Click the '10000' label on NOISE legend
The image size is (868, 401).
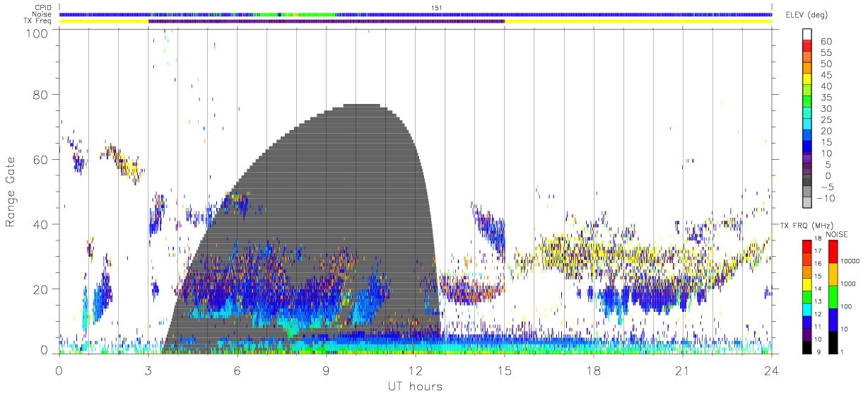(850, 262)
